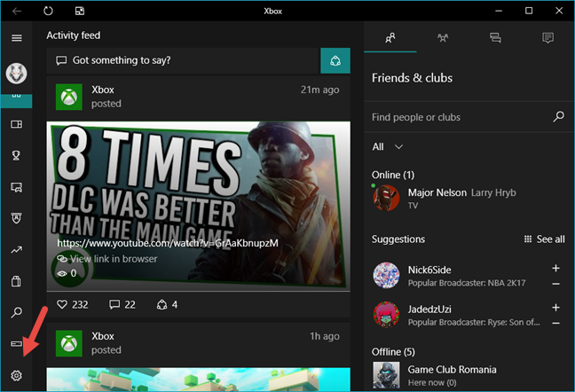575x392 pixels.
Task: Open Achievements trophy icon
Action: (17, 156)
